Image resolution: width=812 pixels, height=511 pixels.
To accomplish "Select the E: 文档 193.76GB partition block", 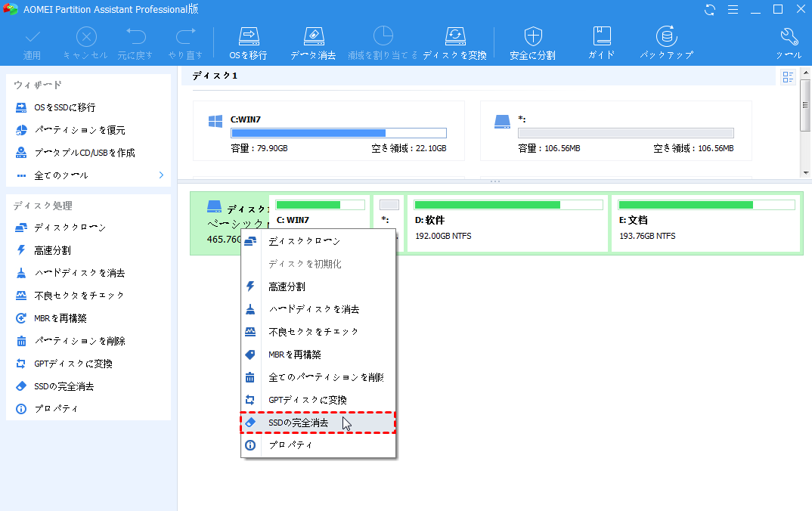I will 706,224.
